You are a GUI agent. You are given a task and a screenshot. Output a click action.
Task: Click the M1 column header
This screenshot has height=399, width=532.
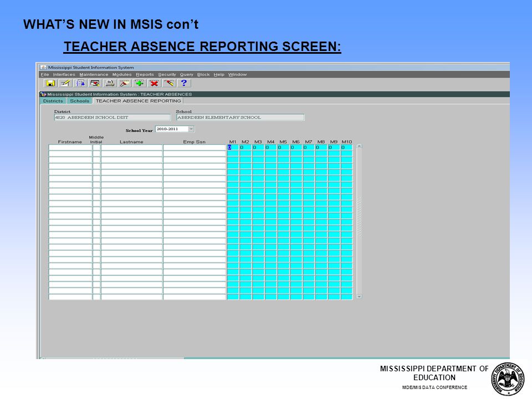point(233,142)
